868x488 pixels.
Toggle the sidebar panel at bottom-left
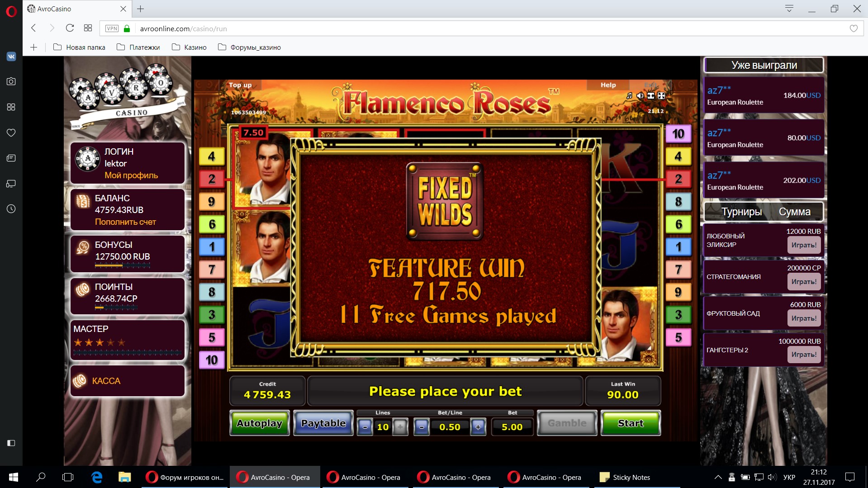click(x=11, y=443)
